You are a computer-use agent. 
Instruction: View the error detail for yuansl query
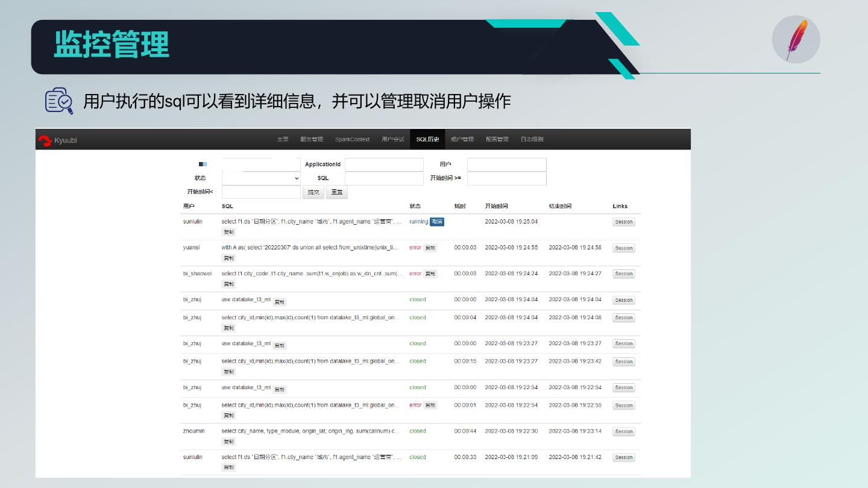(430, 248)
